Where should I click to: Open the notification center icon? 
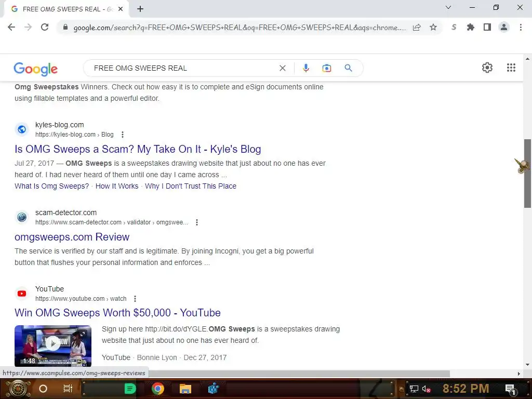[510, 389]
